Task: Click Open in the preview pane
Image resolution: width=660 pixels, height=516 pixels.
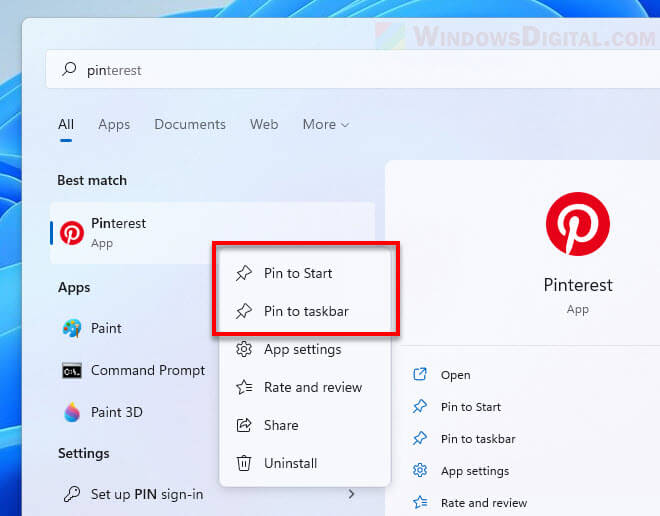Action: coord(455,375)
